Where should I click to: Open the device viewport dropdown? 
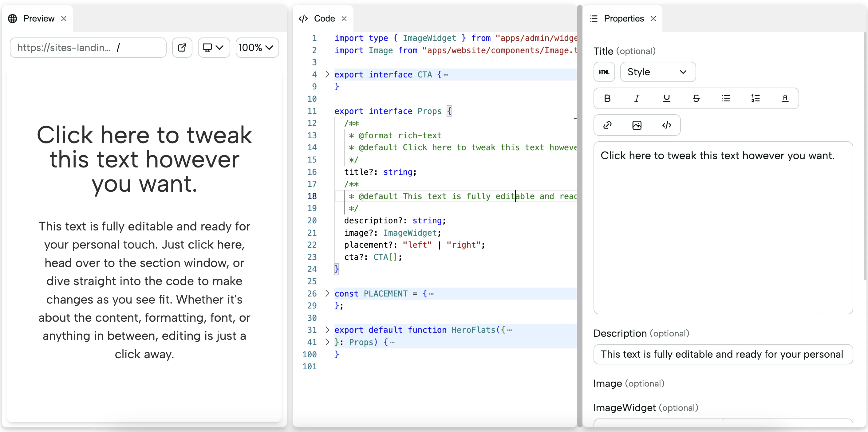click(x=213, y=48)
